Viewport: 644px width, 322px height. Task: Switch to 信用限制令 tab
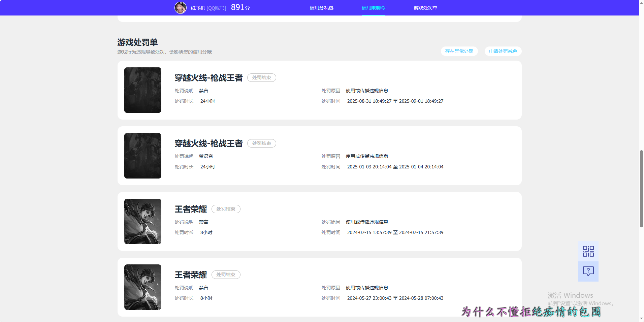(373, 8)
